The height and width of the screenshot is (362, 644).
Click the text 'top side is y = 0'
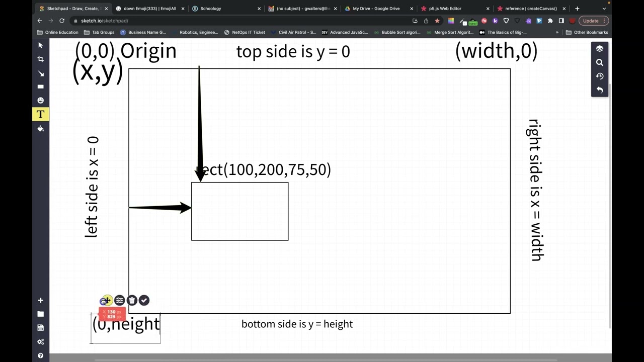tap(293, 51)
